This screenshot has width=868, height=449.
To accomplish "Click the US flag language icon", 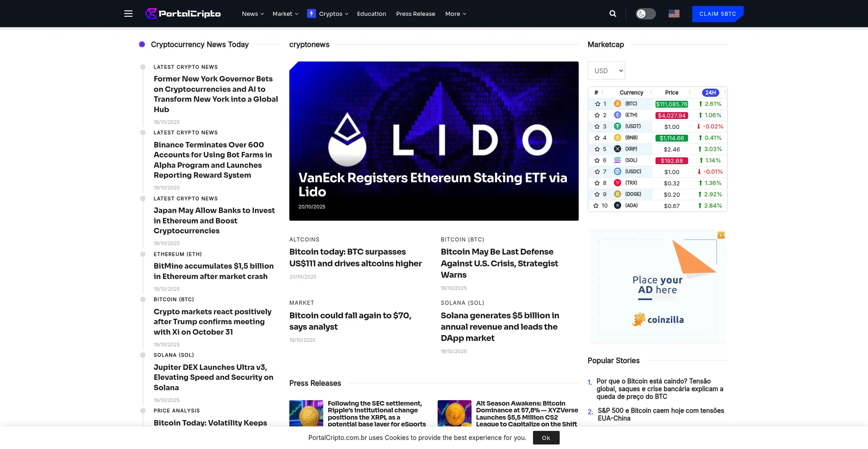I will pos(674,14).
